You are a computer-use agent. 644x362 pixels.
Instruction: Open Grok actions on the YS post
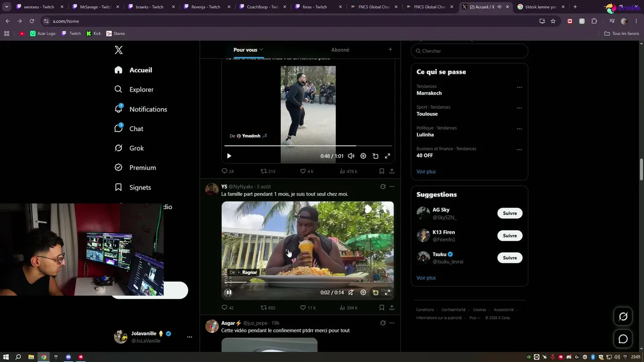[x=383, y=187]
